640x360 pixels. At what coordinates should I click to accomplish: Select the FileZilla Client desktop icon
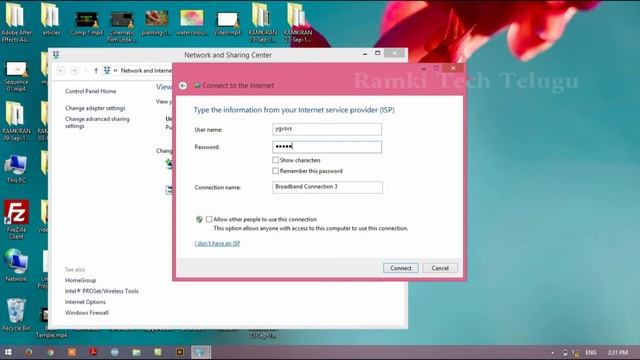pyautogui.click(x=16, y=220)
